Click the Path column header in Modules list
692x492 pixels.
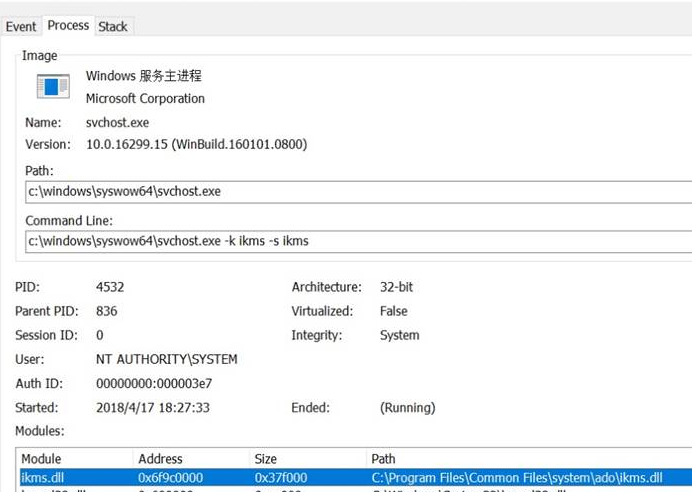(x=383, y=459)
